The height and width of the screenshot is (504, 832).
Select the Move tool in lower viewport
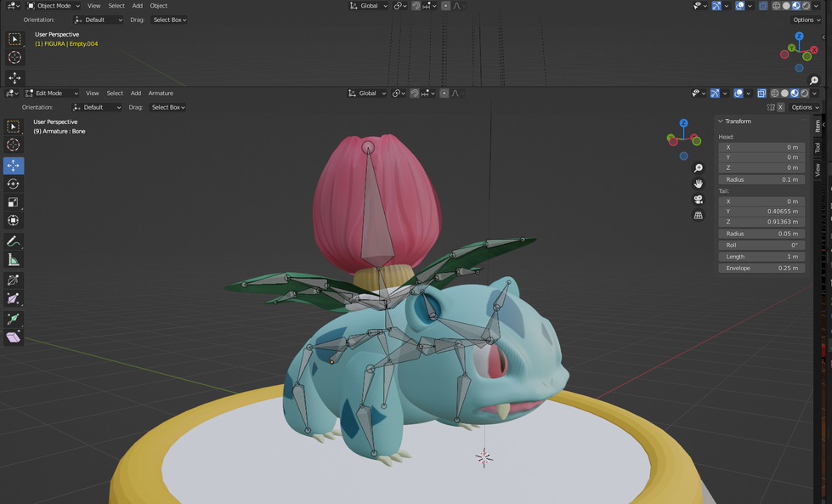pos(14,166)
